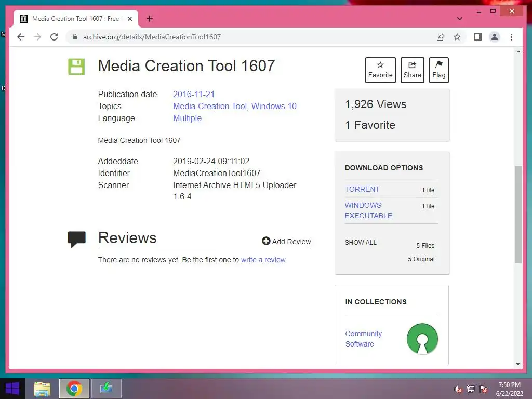Screen dimensions: 532x399
Task: Click the 1 Favorite text
Action: click(x=370, y=125)
